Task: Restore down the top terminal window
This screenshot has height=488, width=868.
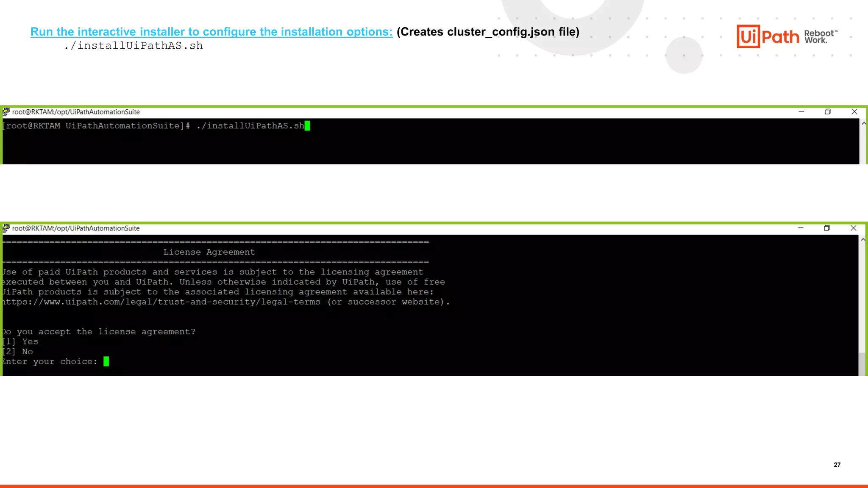Action: [827, 112]
